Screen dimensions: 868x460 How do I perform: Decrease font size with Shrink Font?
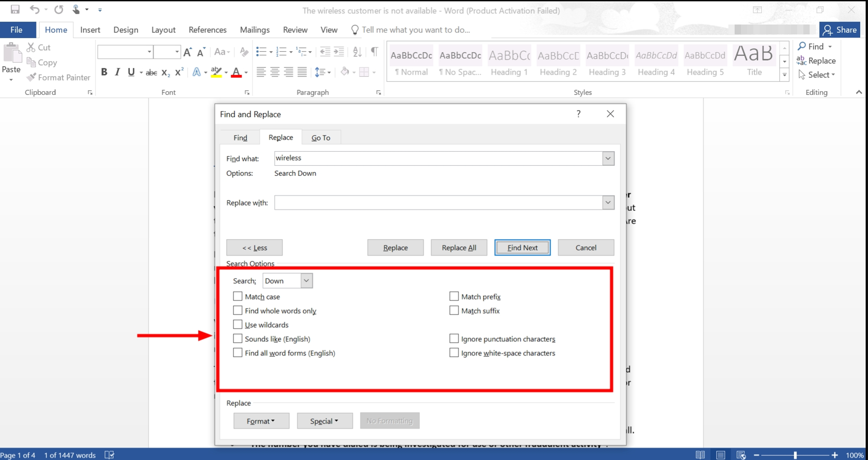tap(201, 52)
